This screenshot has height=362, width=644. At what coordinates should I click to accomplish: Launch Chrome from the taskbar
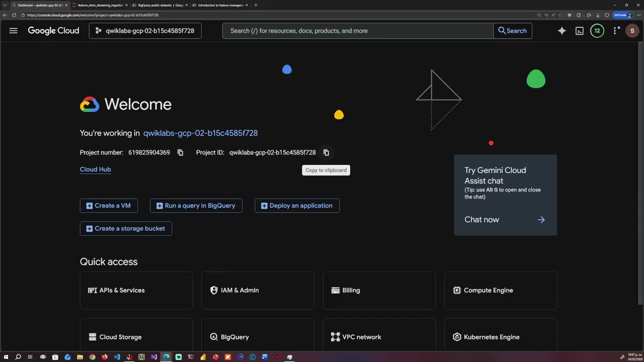[x=92, y=357]
